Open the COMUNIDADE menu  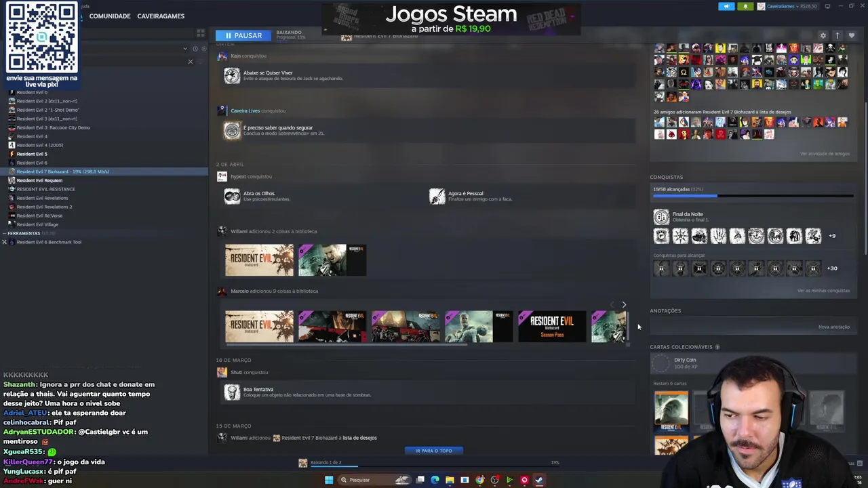point(110,16)
